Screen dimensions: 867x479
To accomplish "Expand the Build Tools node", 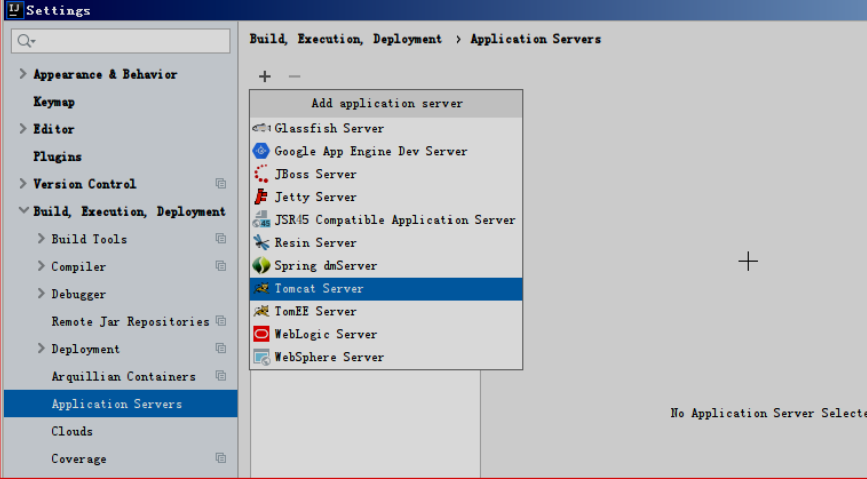I will [x=41, y=238].
